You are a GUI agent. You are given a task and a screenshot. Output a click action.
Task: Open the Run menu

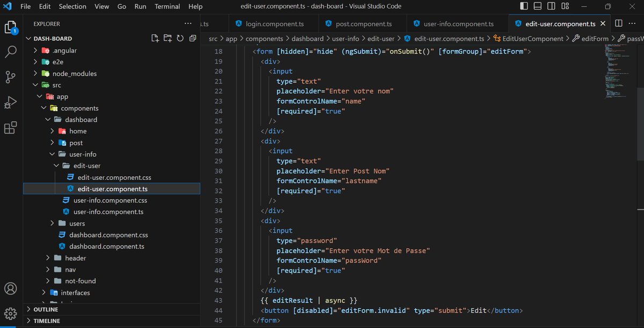pyautogui.click(x=140, y=6)
